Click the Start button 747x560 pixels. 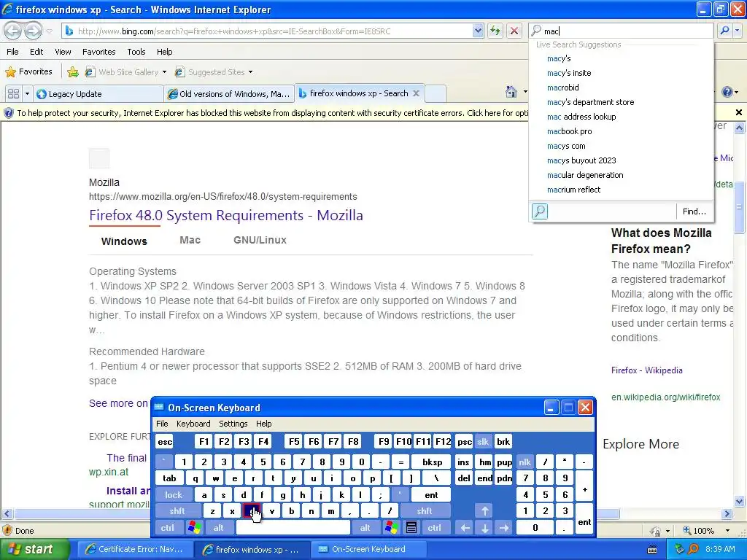34,549
